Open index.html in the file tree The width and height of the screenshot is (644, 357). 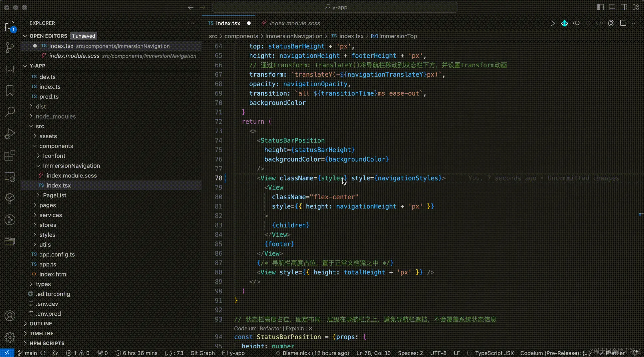coord(53,274)
